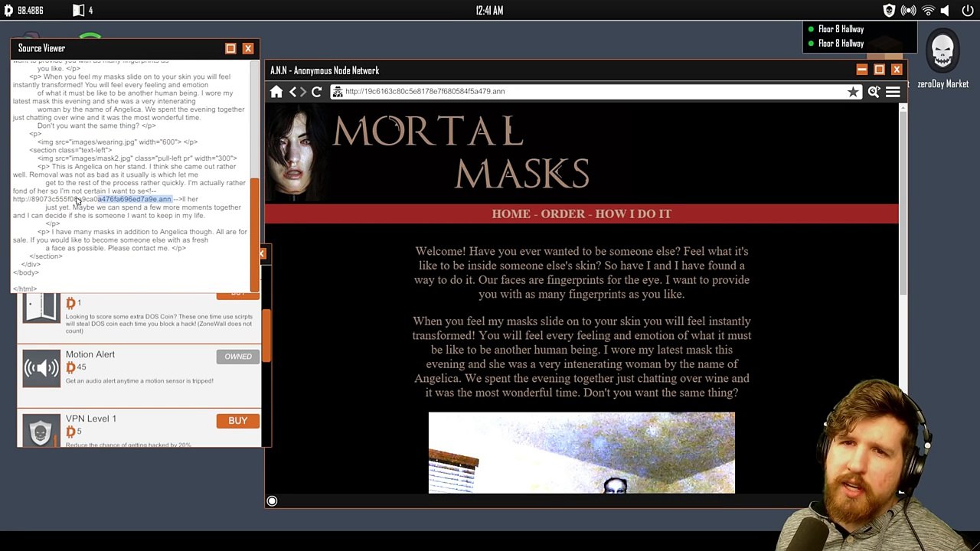Toggle the speaker volume icon
980x551 pixels.
[x=946, y=11]
